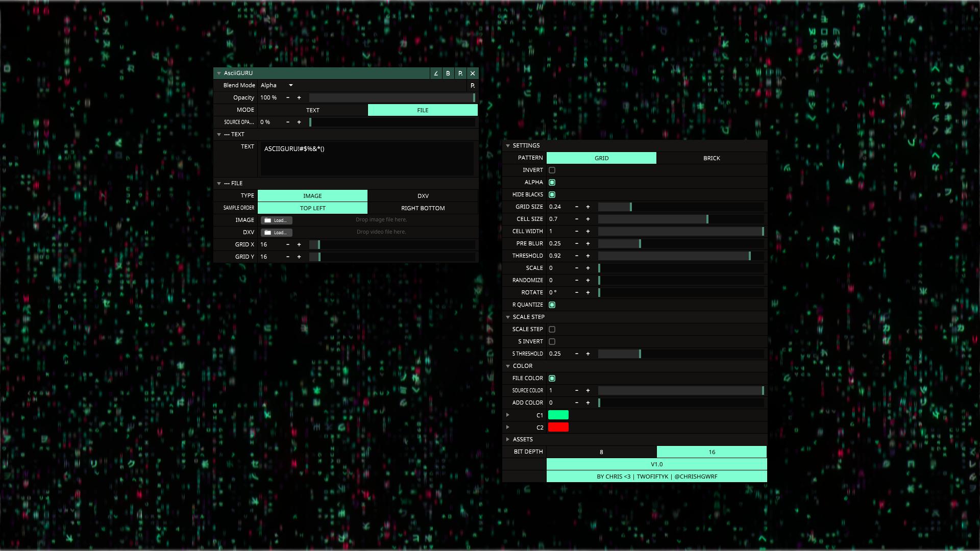Open the Blend Mode Alpha dropdown
The image size is (980, 551).
pyautogui.click(x=277, y=86)
